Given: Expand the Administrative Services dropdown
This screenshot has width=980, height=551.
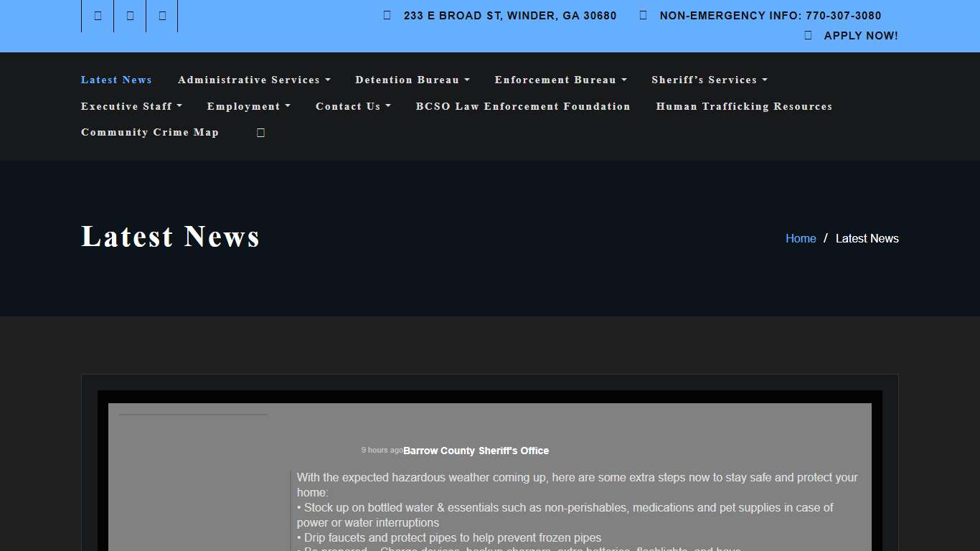Looking at the screenshot, I should click(254, 80).
